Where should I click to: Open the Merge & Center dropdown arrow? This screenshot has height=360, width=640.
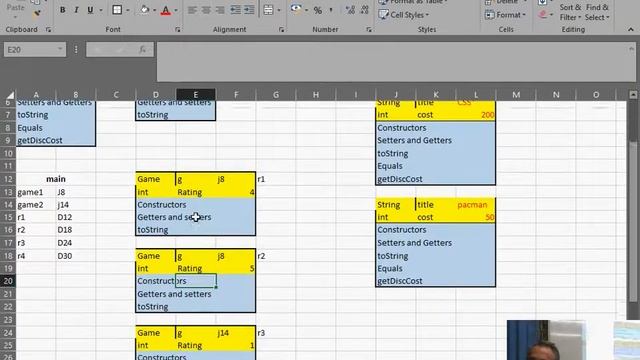click(279, 10)
